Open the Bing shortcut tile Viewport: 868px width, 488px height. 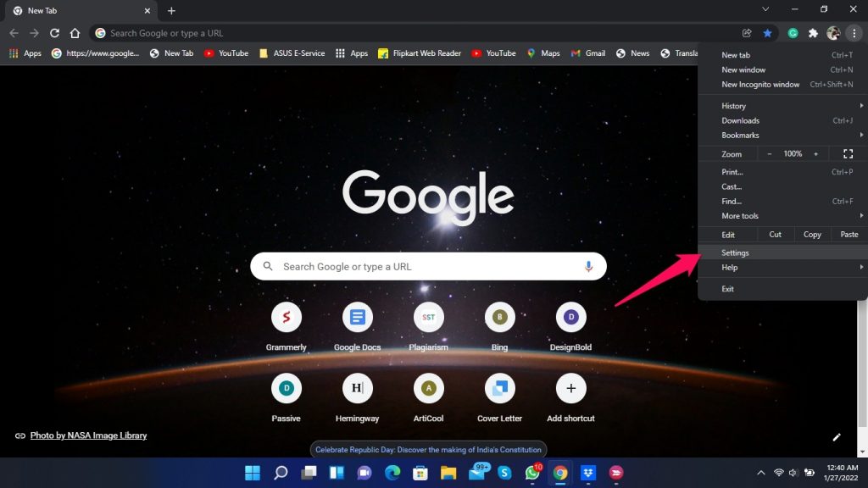(x=499, y=326)
